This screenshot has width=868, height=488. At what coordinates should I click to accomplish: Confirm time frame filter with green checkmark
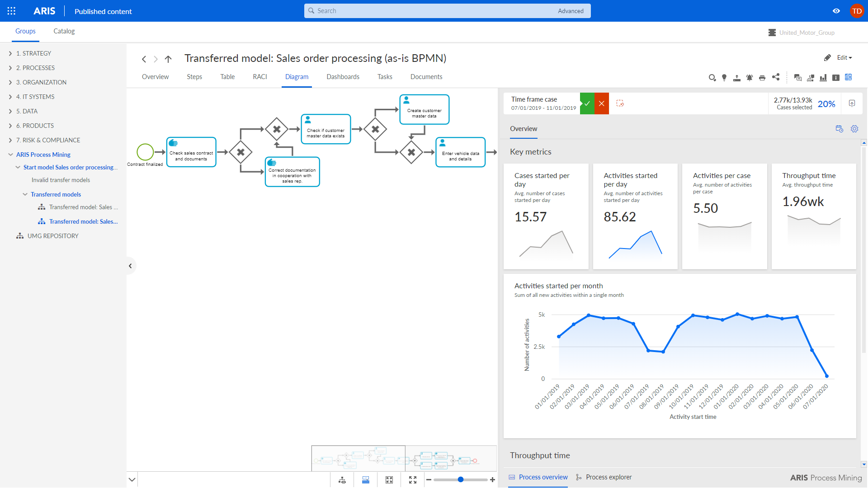587,103
